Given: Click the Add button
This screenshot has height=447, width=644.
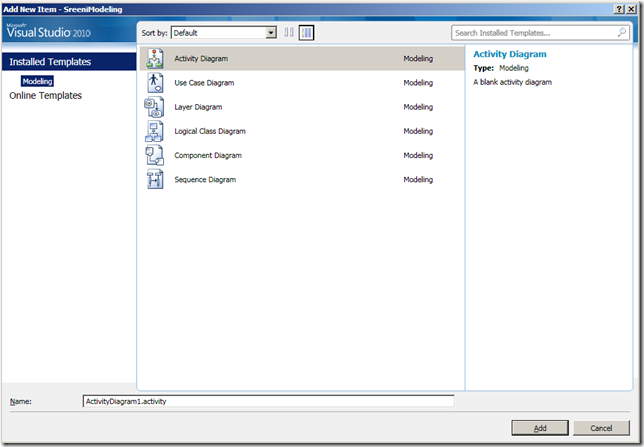Looking at the screenshot, I should pyautogui.click(x=540, y=428).
